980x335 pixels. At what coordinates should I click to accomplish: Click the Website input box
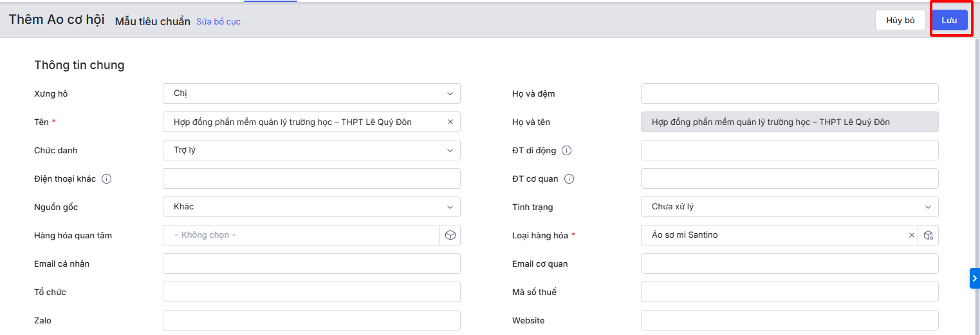click(x=790, y=320)
